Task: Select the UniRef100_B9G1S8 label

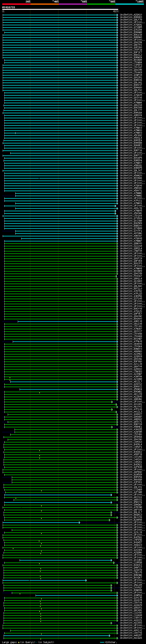Action: [131, 35]
